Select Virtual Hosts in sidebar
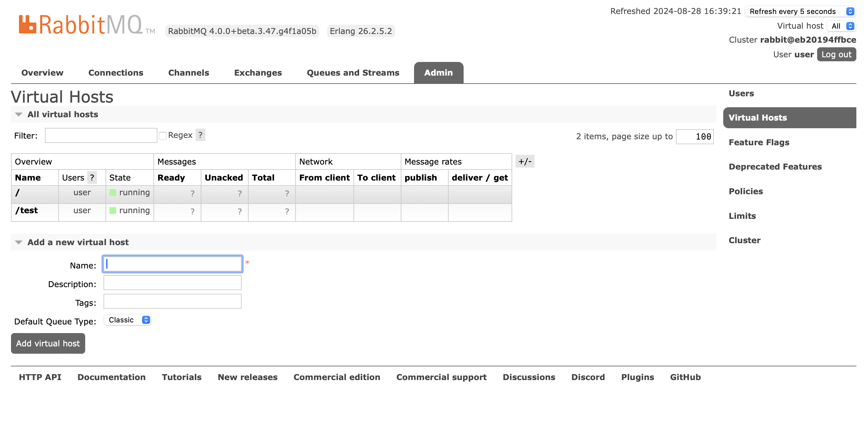 coord(789,118)
